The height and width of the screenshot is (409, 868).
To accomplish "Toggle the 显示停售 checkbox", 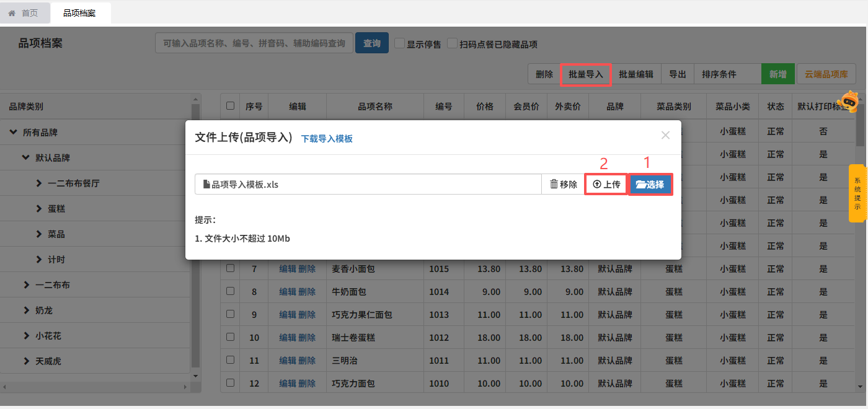I will point(400,43).
